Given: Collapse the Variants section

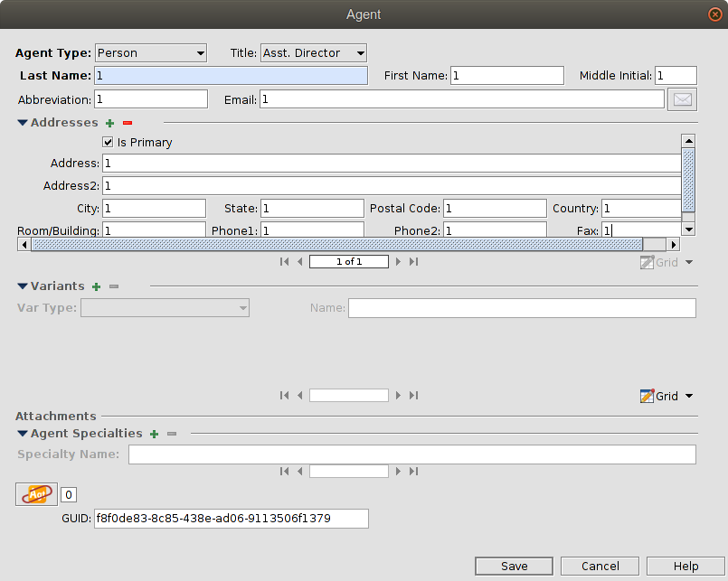Looking at the screenshot, I should click(x=22, y=286).
